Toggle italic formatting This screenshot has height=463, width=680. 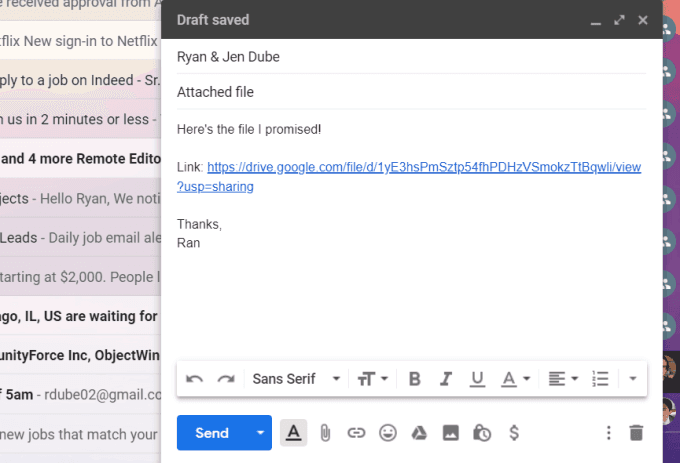pyautogui.click(x=446, y=379)
